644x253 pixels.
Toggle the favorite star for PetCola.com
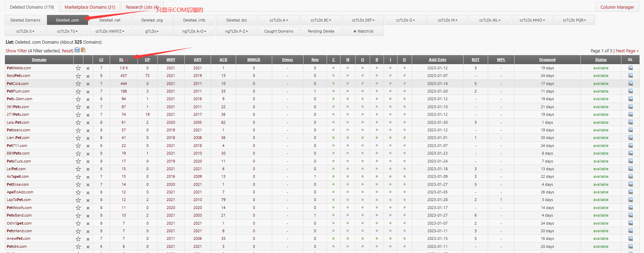click(x=78, y=84)
